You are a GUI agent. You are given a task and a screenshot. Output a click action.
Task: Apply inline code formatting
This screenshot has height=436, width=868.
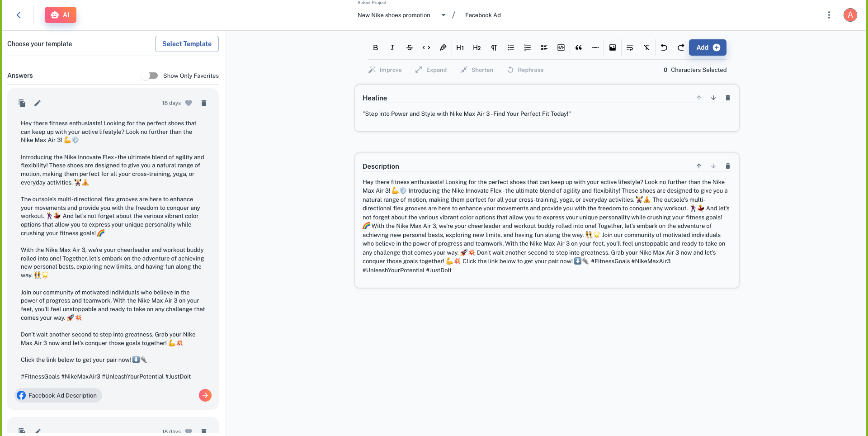coord(426,47)
